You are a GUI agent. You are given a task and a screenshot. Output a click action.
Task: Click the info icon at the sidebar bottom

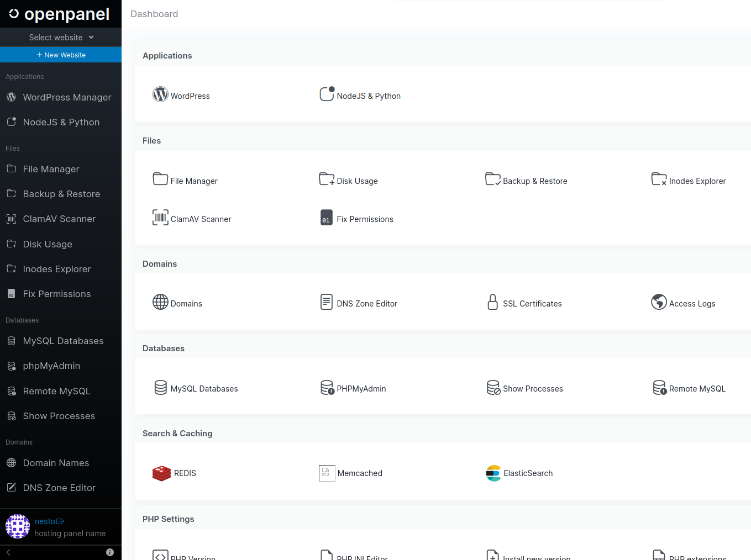[110, 552]
